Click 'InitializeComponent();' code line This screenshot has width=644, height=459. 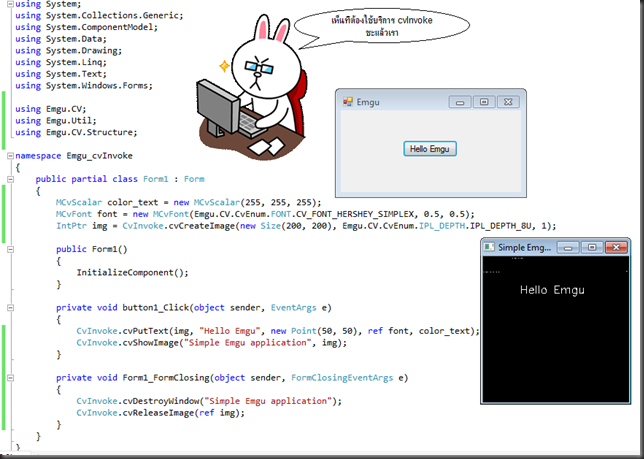click(x=133, y=273)
